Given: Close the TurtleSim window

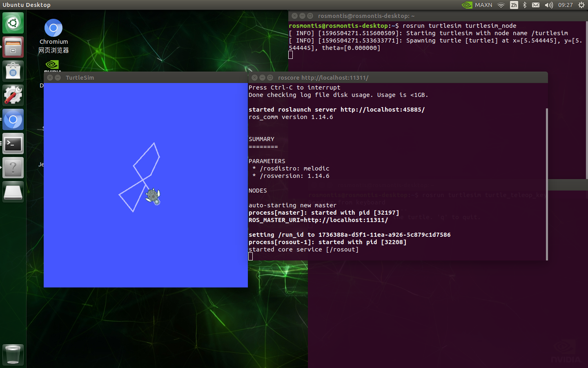Looking at the screenshot, I should (x=50, y=78).
